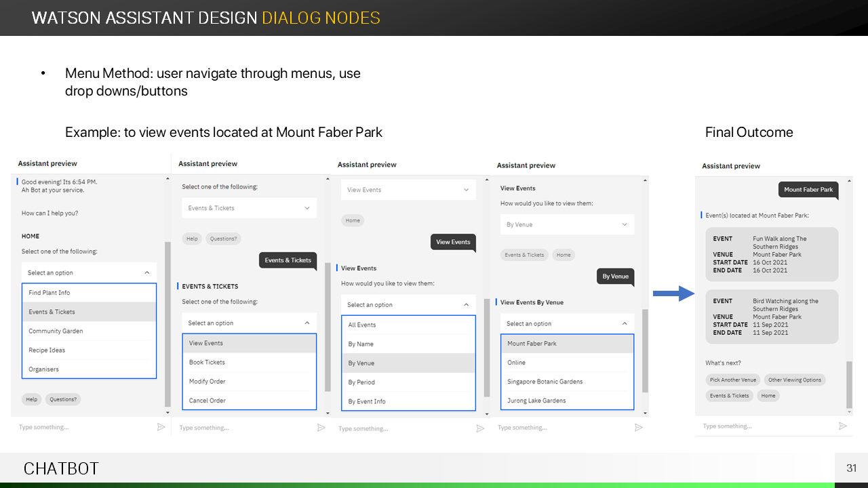Click send icon below the By Event Info list
The width and height of the screenshot is (868, 488).
click(x=480, y=428)
